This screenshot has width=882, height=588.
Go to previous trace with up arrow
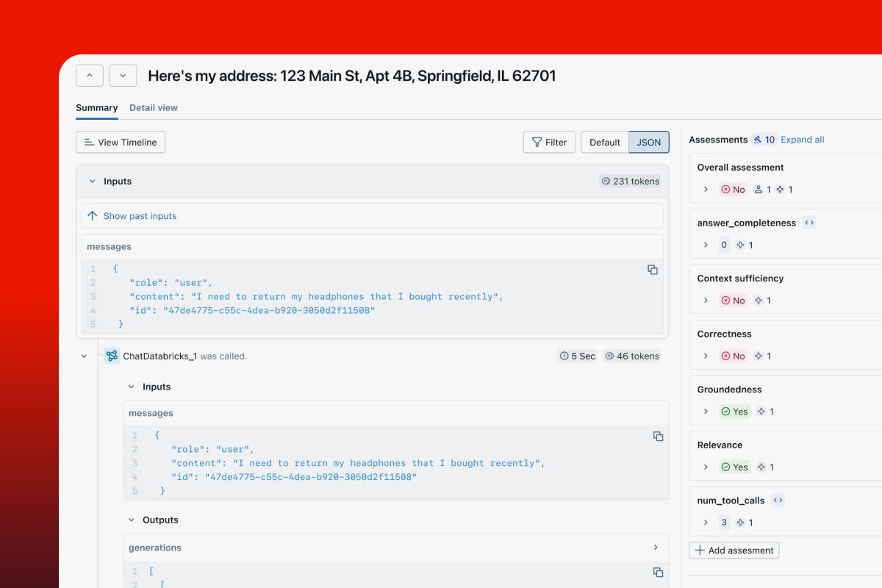(90, 76)
